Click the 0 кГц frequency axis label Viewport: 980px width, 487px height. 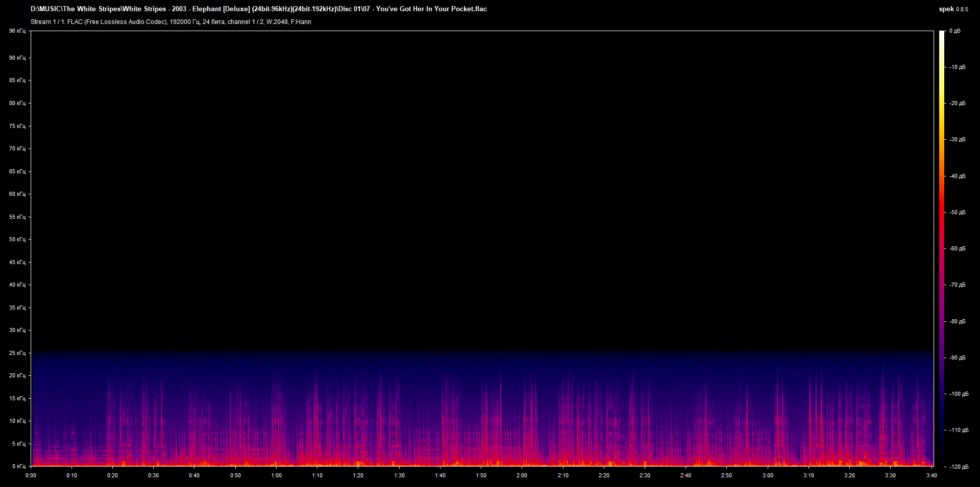click(x=19, y=466)
